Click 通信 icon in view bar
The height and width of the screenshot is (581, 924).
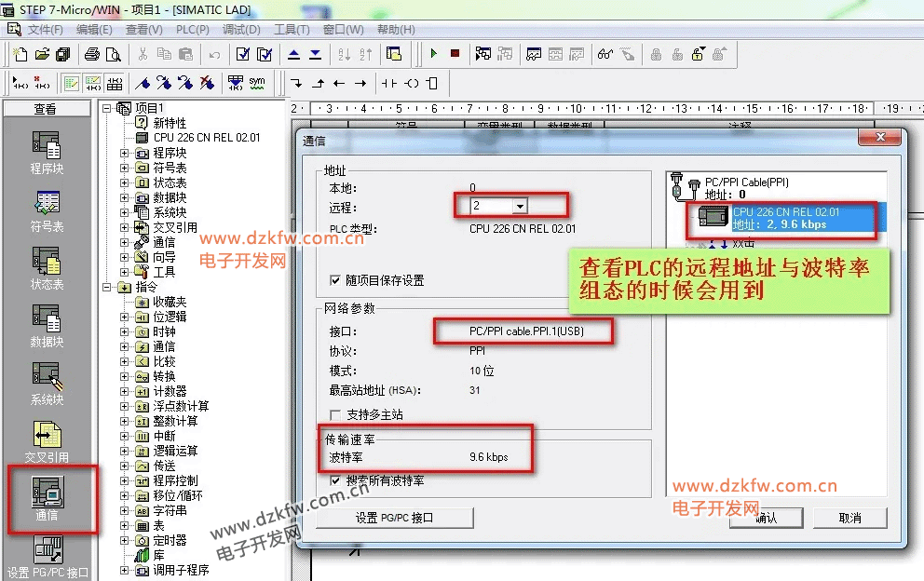(46, 493)
